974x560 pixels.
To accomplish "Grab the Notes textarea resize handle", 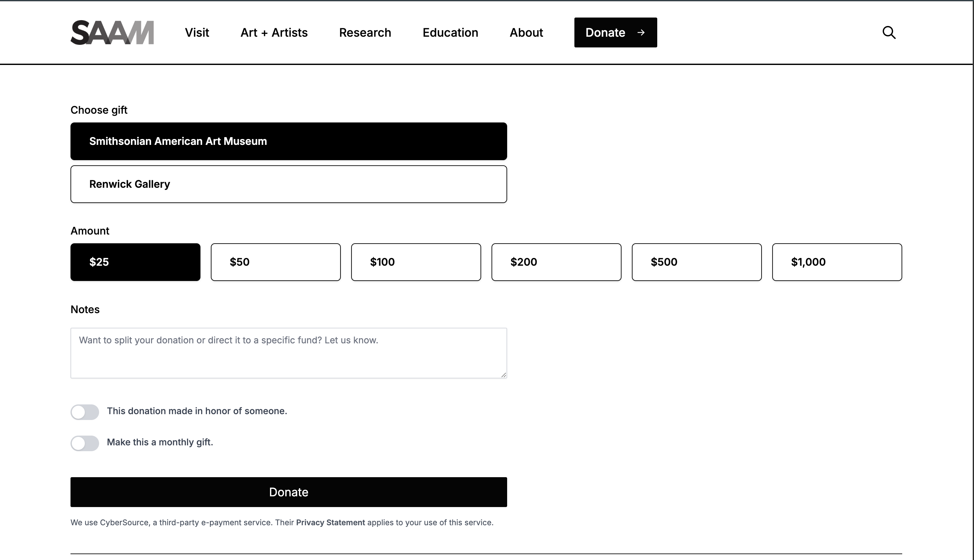I will pos(504,375).
